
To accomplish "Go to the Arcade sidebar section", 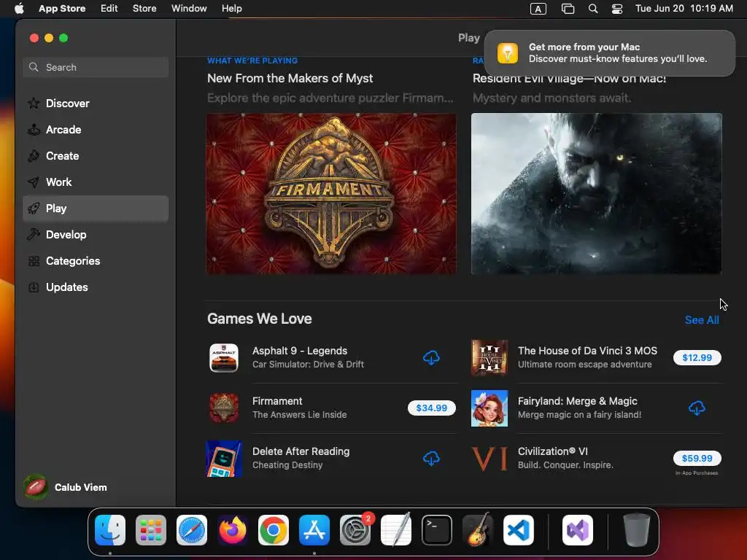I will [96, 130].
